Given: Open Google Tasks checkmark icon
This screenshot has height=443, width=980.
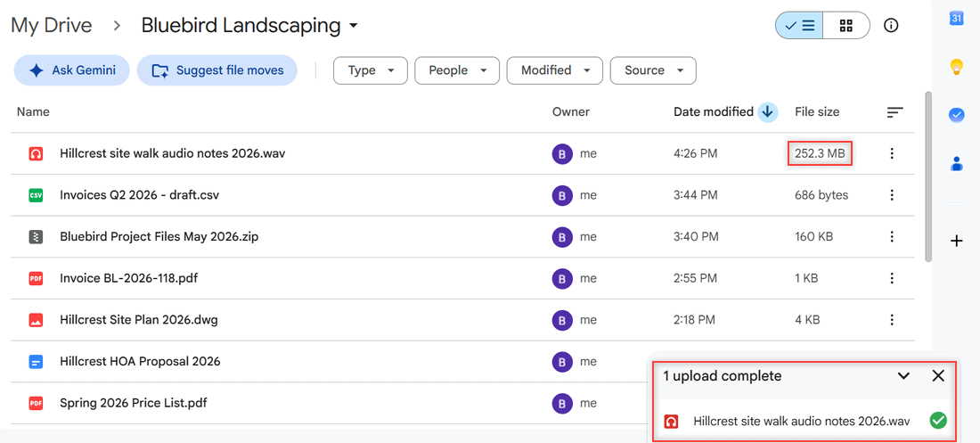Looking at the screenshot, I should [956, 115].
